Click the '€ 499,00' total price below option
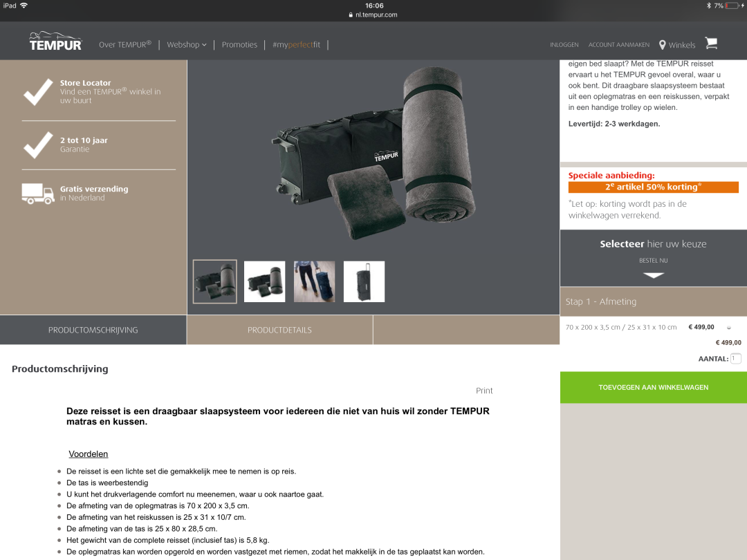Viewport: 747px width, 560px height. pyautogui.click(x=728, y=342)
